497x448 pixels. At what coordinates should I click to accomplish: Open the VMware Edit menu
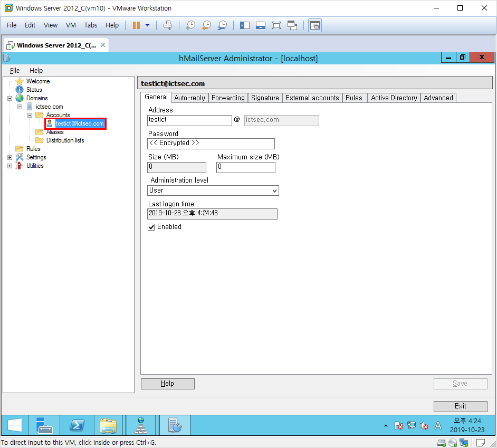[x=30, y=25]
